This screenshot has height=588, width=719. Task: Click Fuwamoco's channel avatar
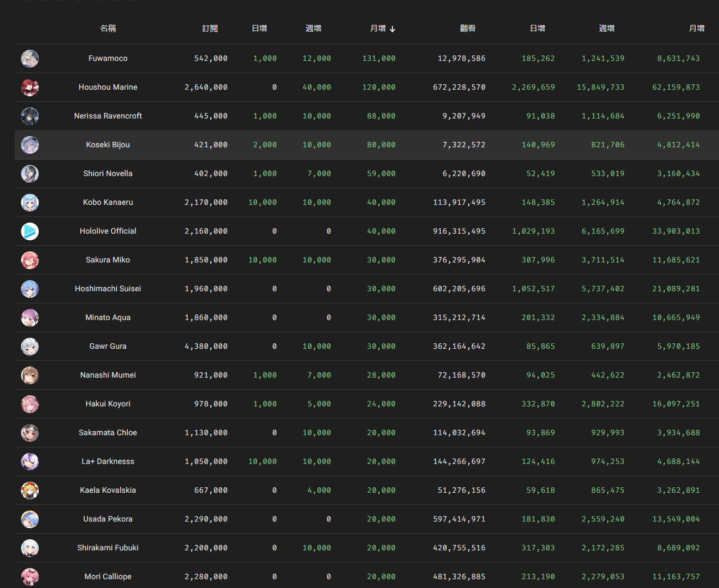click(30, 59)
